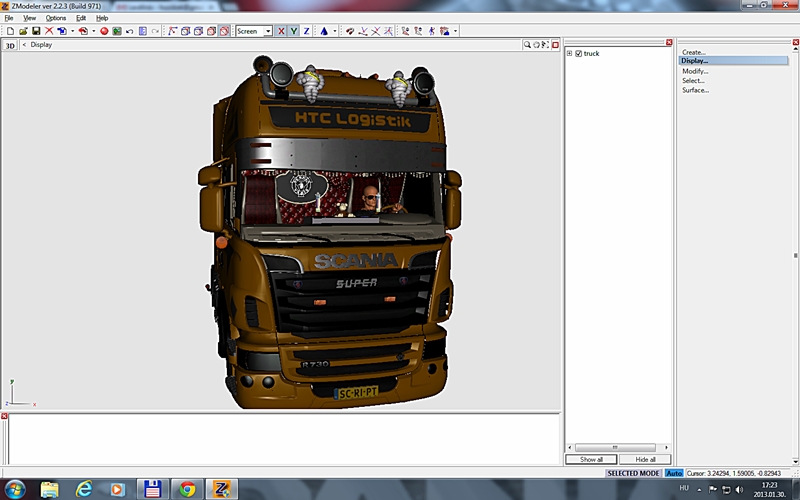Click the red sphere materials icon
Screen dimensions: 800x500
click(104, 31)
